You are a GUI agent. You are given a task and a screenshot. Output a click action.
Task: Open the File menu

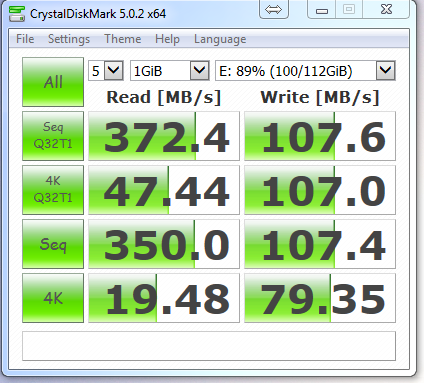pyautogui.click(x=25, y=39)
